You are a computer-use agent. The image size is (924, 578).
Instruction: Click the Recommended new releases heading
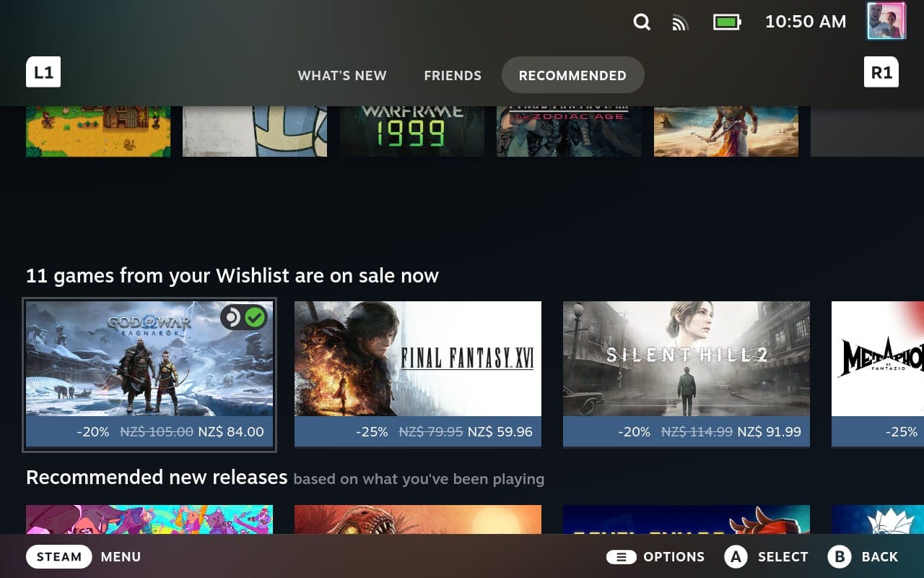[157, 478]
